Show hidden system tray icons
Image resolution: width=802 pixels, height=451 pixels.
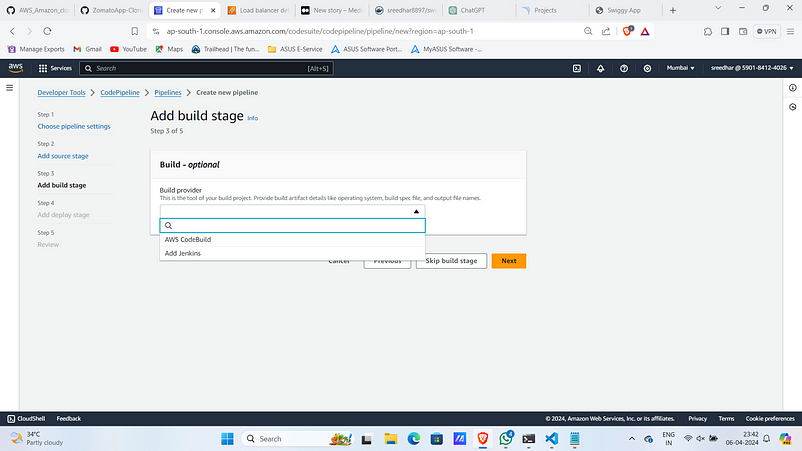632,439
